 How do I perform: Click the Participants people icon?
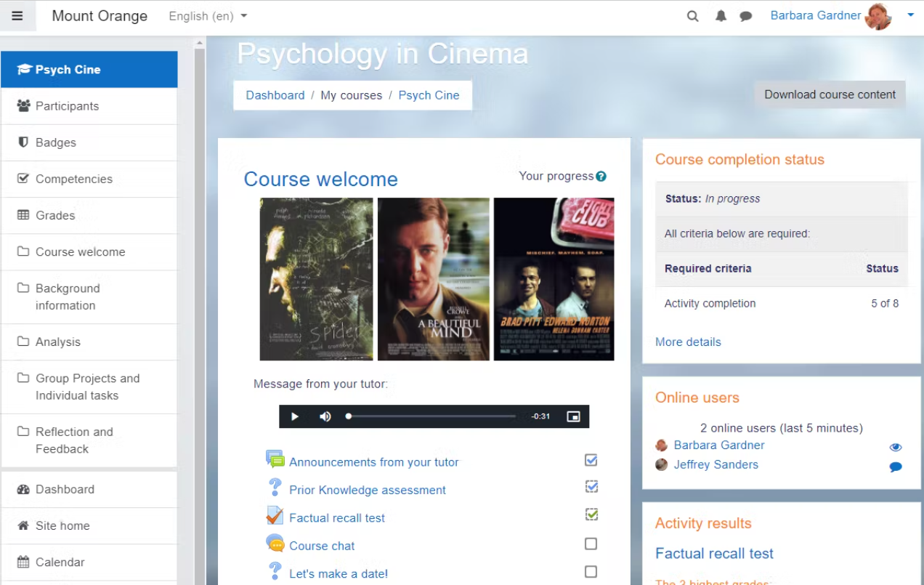[23, 106]
